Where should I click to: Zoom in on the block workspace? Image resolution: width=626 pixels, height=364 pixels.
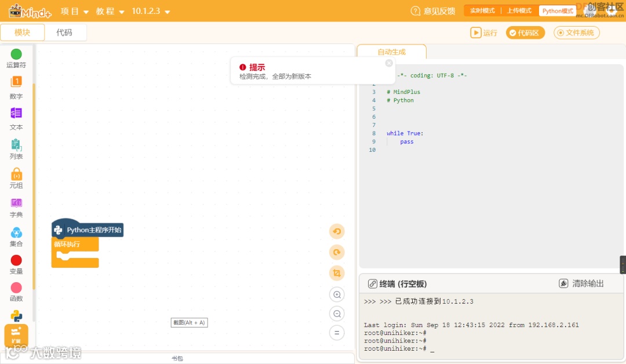(337, 294)
